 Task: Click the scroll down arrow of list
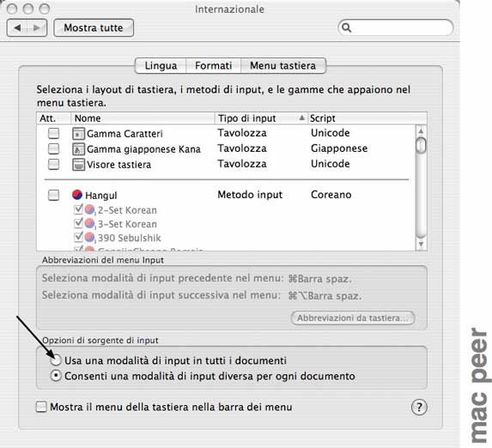pos(421,244)
